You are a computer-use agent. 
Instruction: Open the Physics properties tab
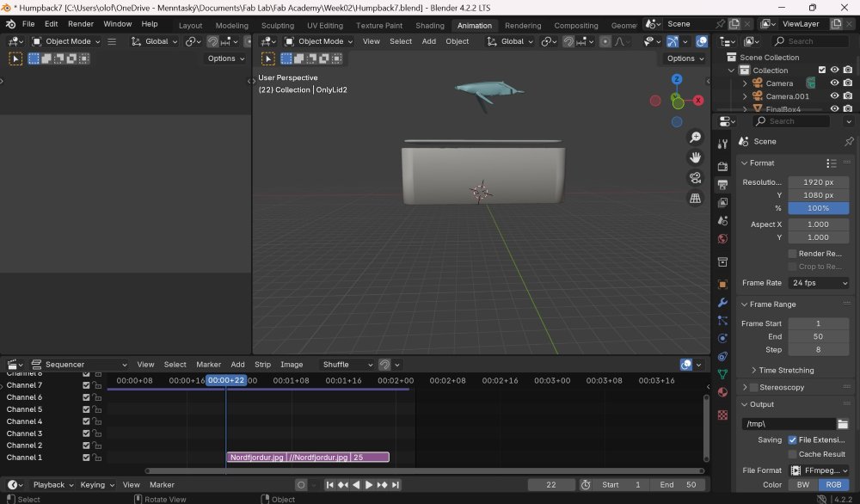[722, 338]
